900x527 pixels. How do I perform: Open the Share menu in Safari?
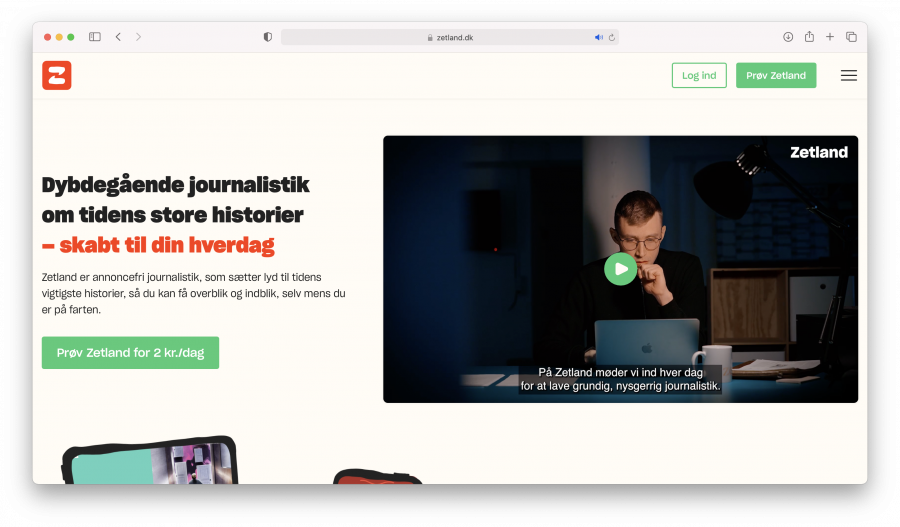(809, 37)
